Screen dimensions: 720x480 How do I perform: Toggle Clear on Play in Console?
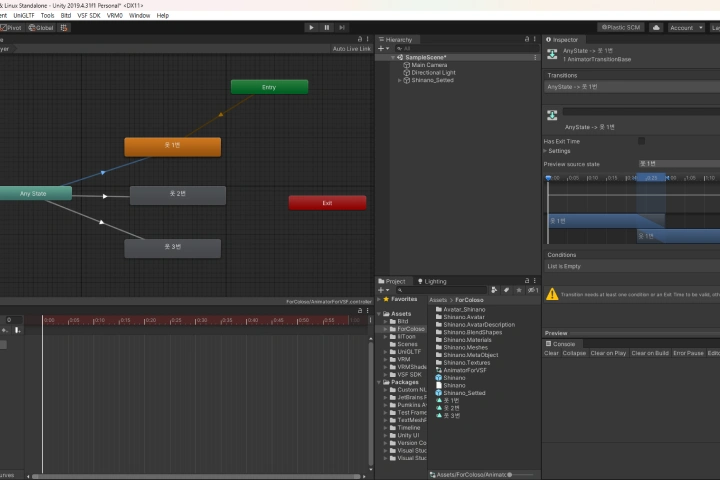[608, 353]
